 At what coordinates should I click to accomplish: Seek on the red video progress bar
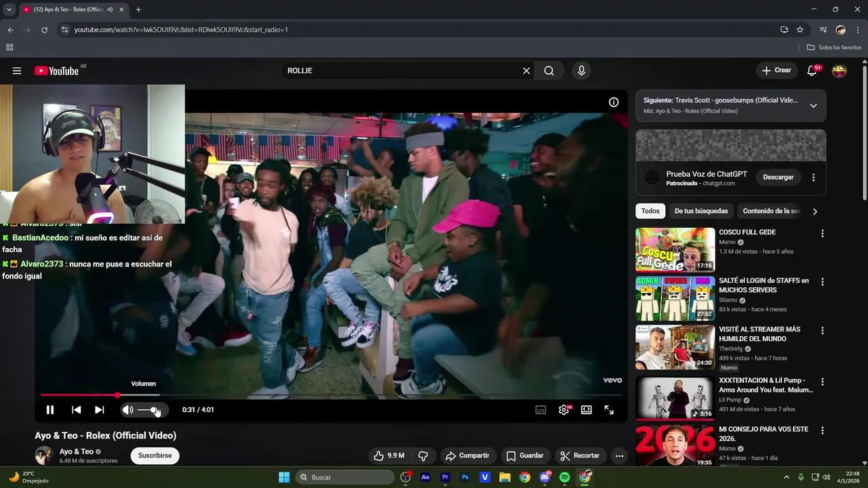click(x=331, y=394)
